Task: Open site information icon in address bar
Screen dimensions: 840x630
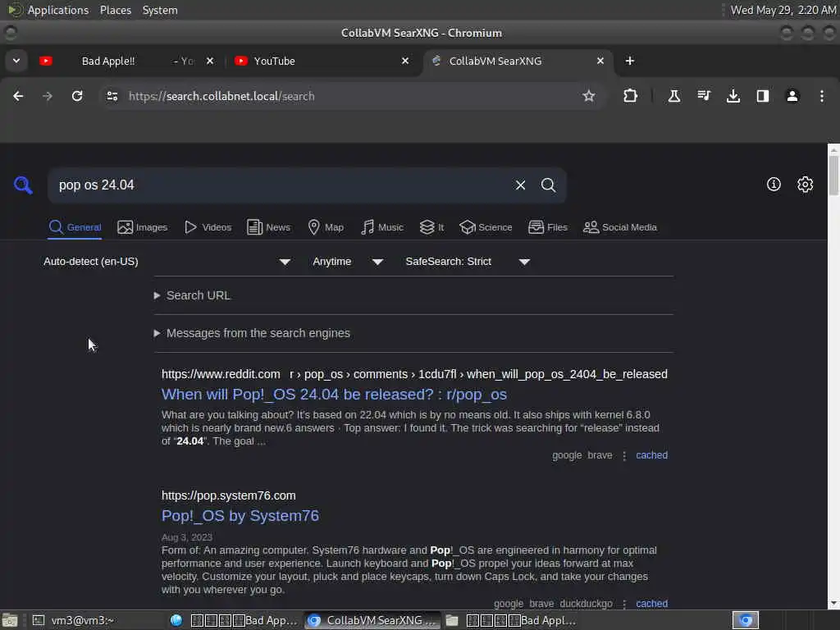Action: point(112,97)
